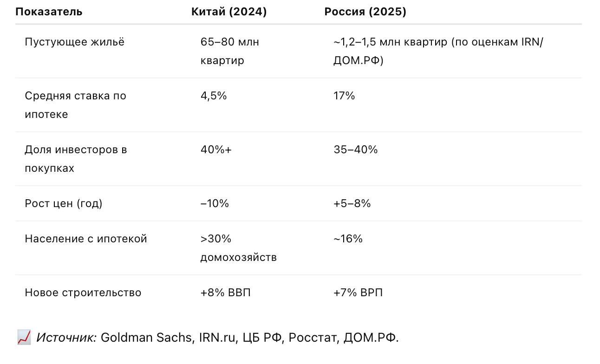
Task: Select the Россия (2025) column header
Action: (x=365, y=12)
